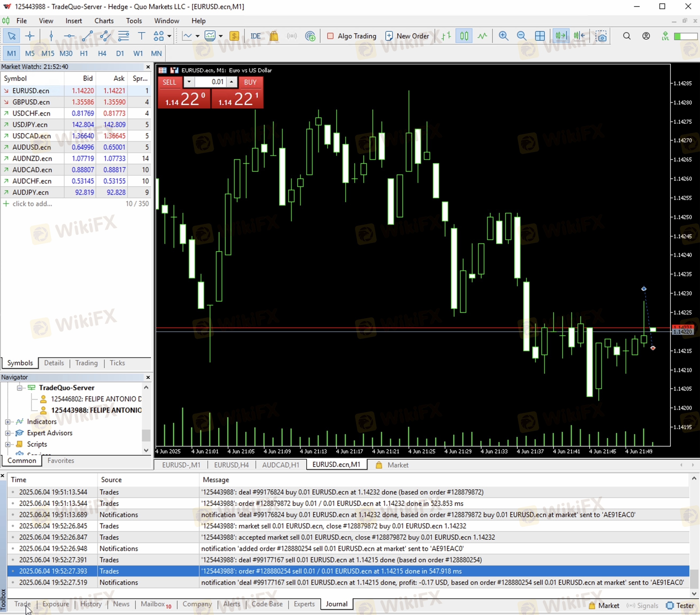Image resolution: width=700 pixels, height=615 pixels.
Task: Select the crosshair cursor tool
Action: (30, 36)
